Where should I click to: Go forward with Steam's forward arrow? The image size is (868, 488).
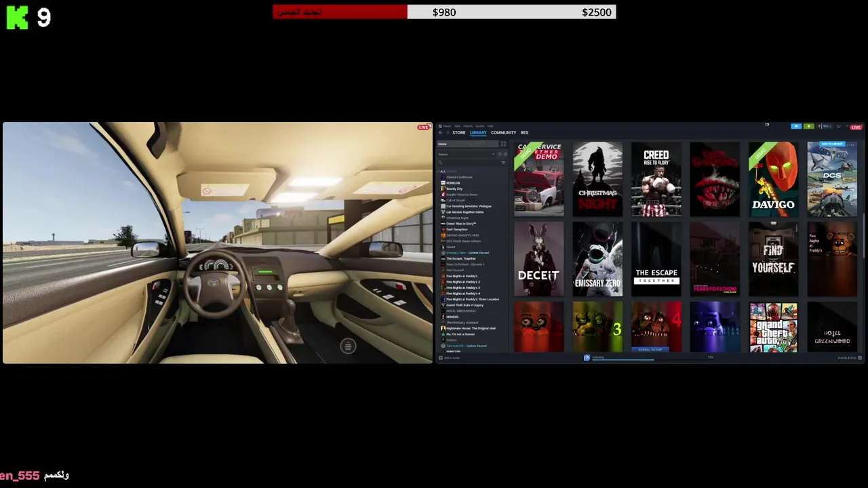448,133
